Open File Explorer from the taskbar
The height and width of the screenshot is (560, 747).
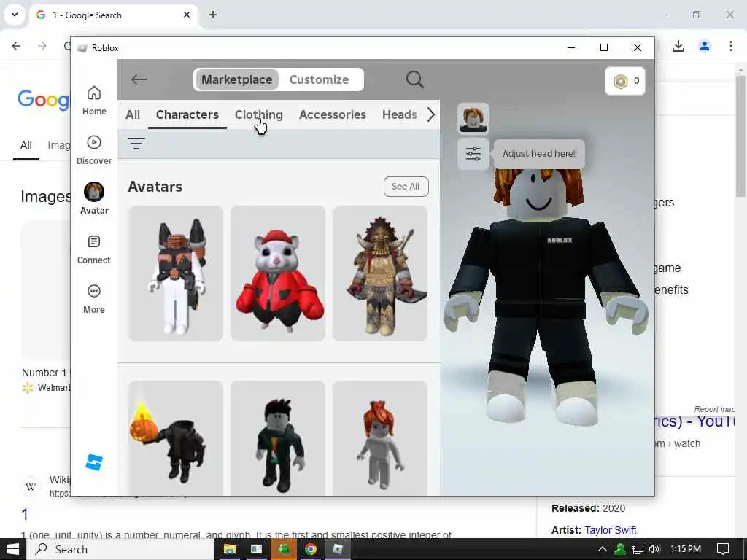pyautogui.click(x=230, y=550)
